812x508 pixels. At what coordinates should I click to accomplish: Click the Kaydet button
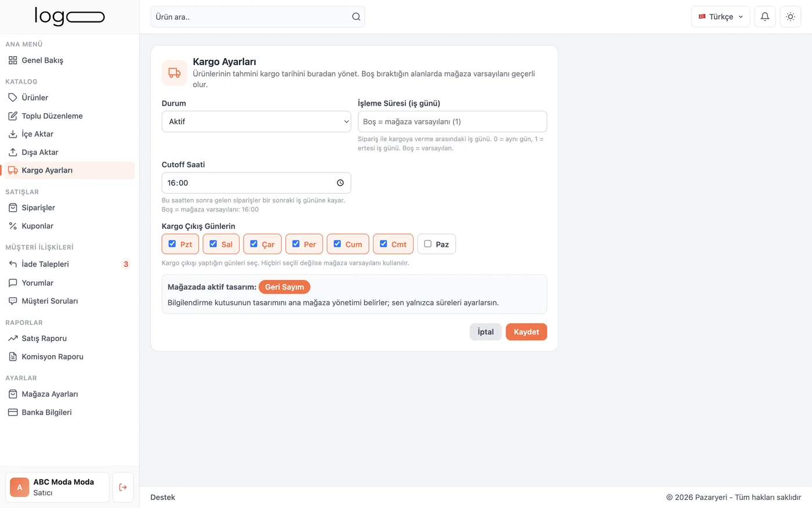526,332
